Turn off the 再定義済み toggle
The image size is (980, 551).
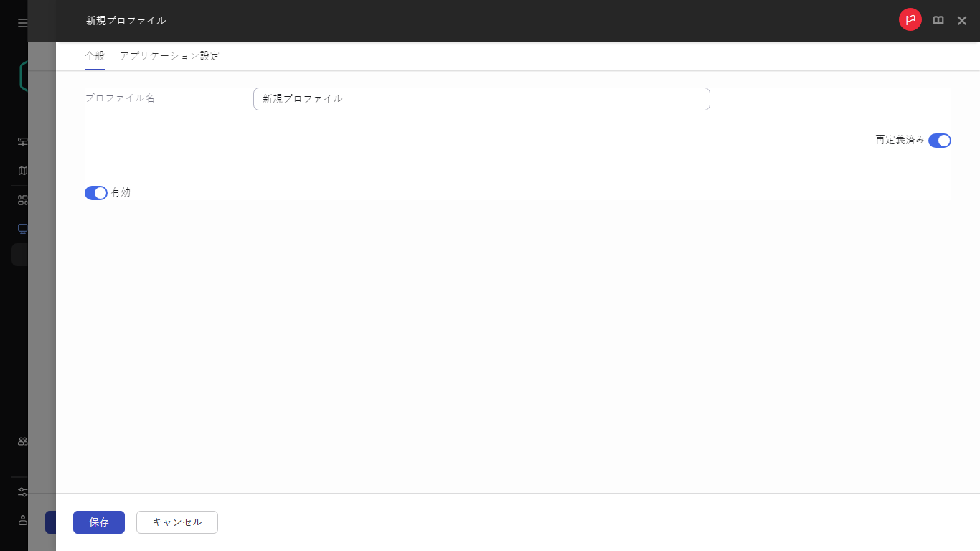pyautogui.click(x=940, y=141)
